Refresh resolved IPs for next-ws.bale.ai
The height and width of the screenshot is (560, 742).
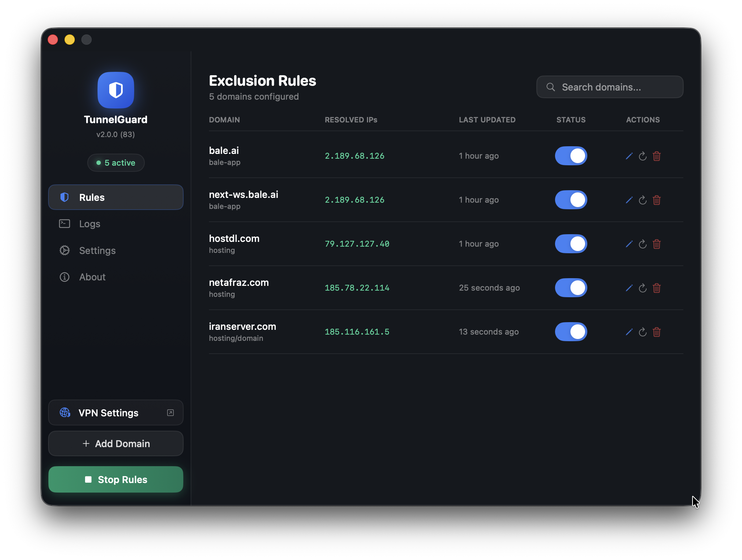pos(643,200)
